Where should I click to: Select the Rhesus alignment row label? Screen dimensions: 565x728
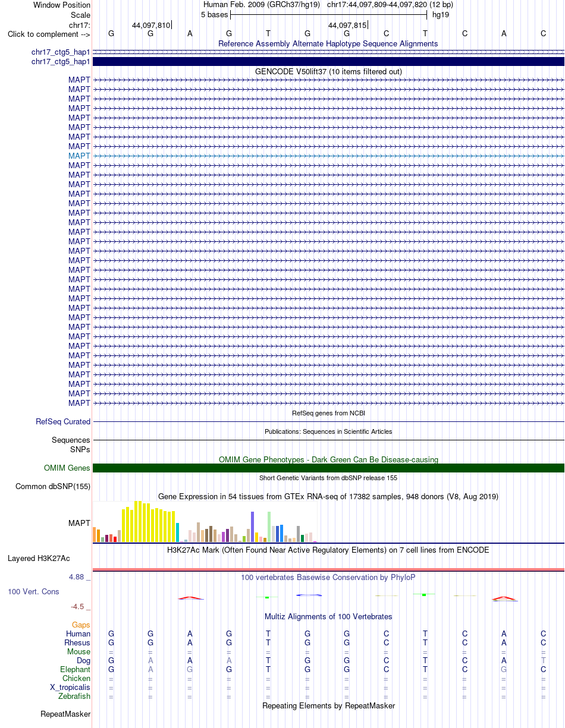(77, 643)
